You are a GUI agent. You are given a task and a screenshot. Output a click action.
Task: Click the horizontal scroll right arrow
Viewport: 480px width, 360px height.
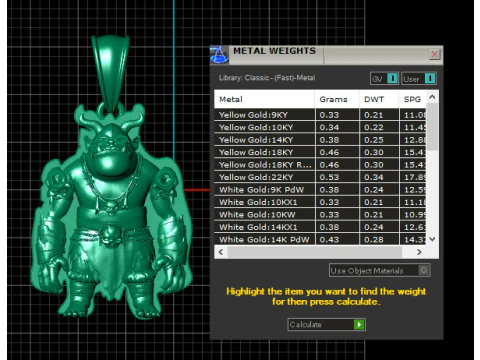click(x=419, y=252)
